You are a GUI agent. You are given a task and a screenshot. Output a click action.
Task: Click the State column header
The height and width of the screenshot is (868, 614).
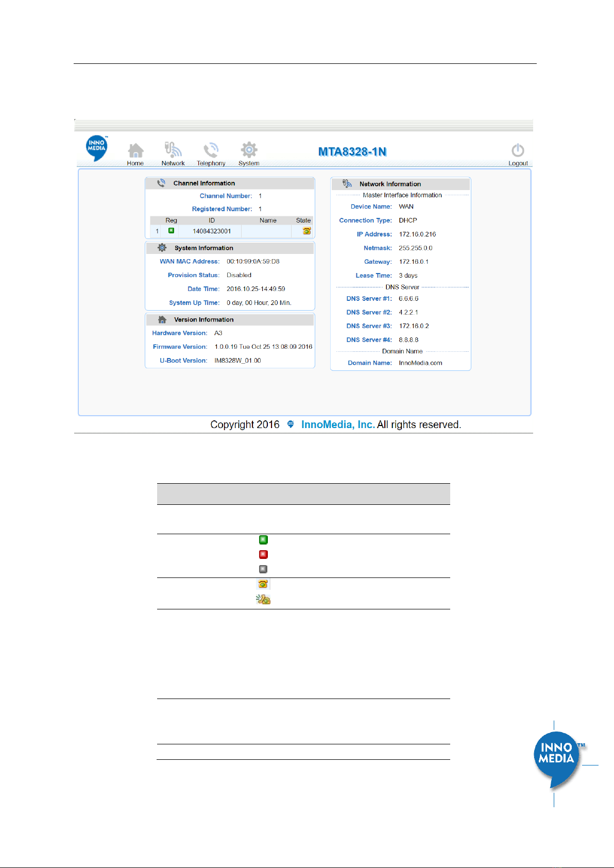tap(303, 220)
